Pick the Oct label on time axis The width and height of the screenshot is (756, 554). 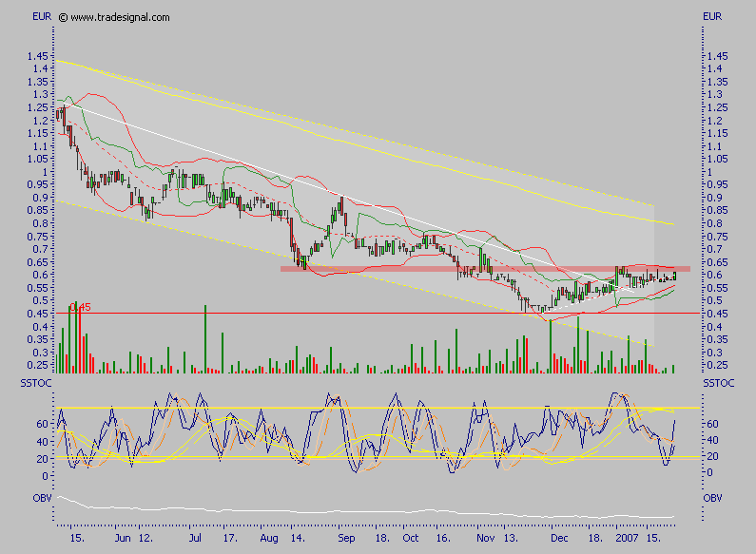410,537
